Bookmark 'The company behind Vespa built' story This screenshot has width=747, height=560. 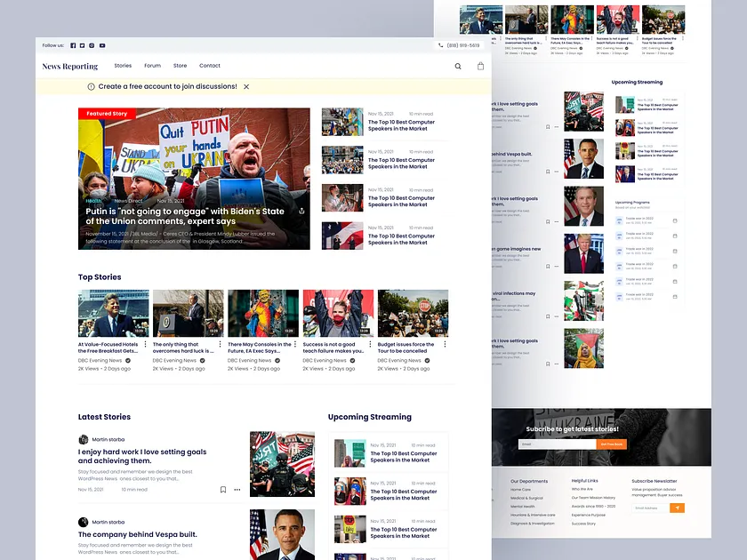[x=223, y=558]
